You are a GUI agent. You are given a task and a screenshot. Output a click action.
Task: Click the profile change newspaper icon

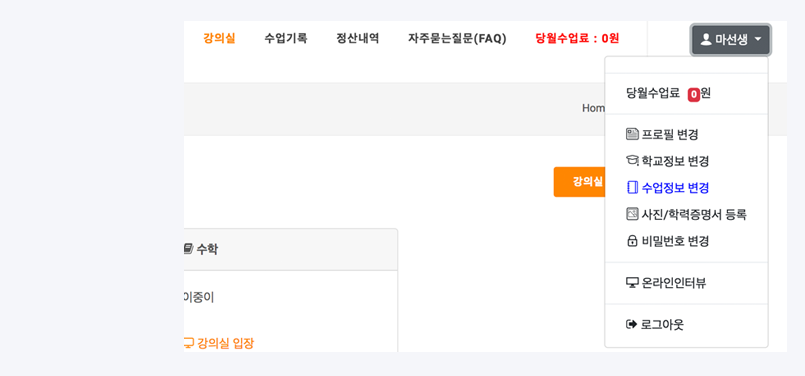632,135
